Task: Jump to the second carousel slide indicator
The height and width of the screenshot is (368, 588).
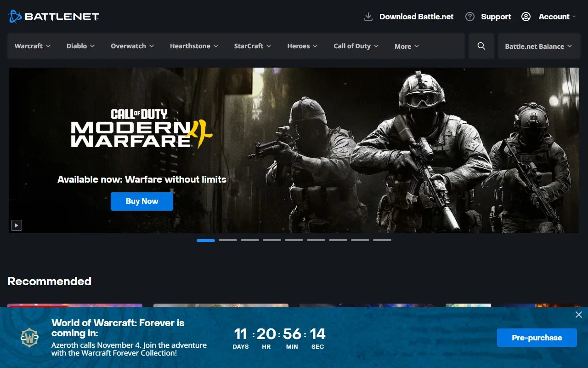Action: (228, 240)
